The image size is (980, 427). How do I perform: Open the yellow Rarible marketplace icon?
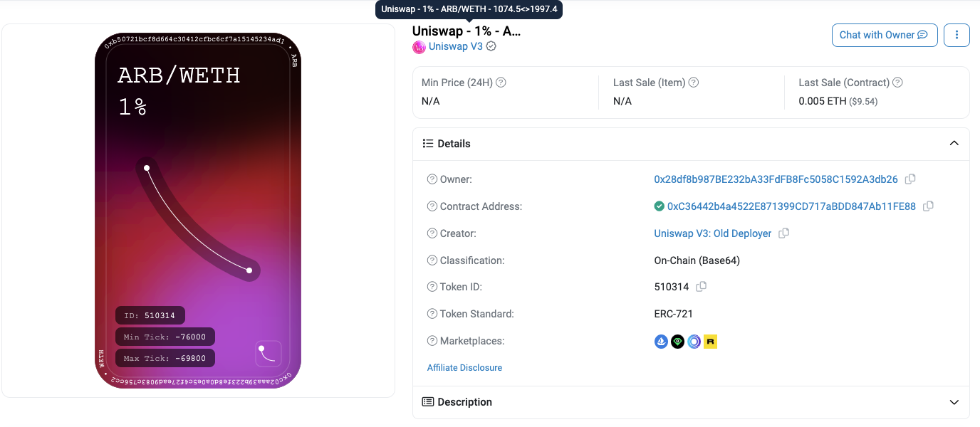(x=710, y=342)
